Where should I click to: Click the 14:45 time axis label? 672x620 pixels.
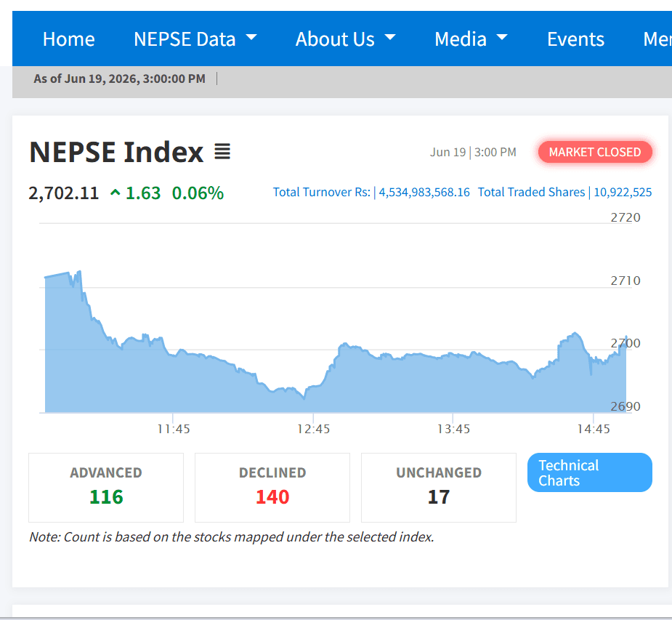[x=594, y=429]
